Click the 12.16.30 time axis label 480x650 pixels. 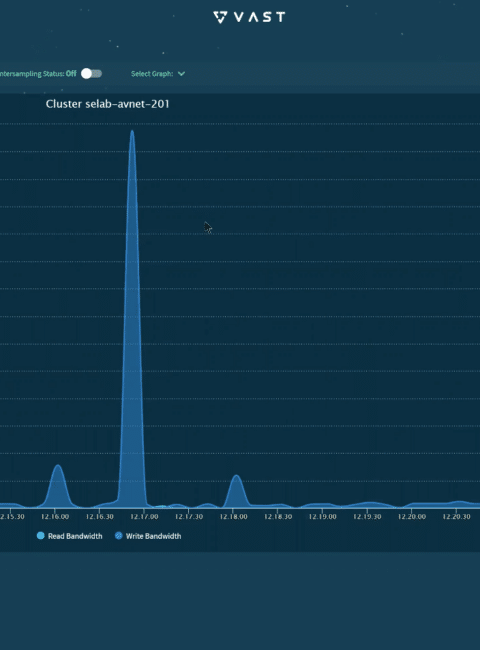pyautogui.click(x=99, y=517)
